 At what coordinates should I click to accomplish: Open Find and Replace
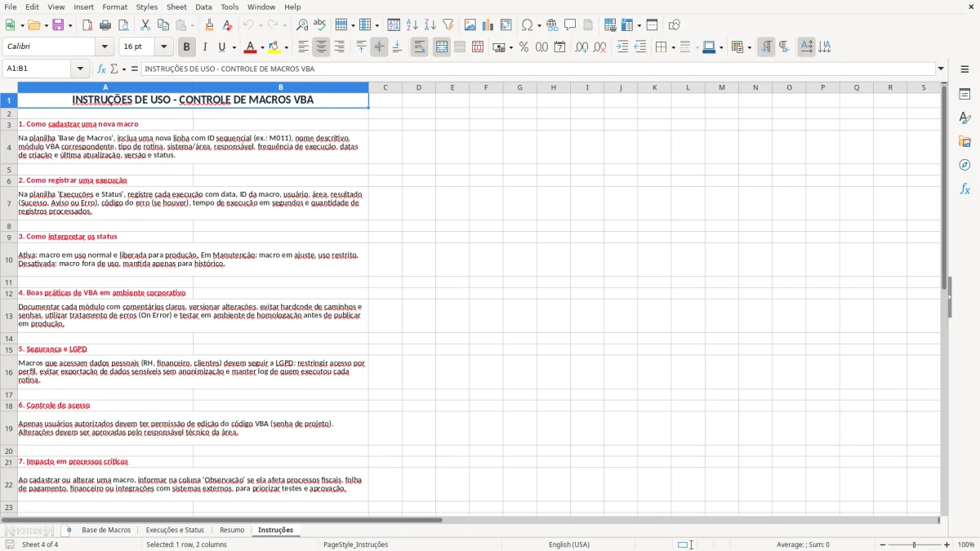pos(302,25)
